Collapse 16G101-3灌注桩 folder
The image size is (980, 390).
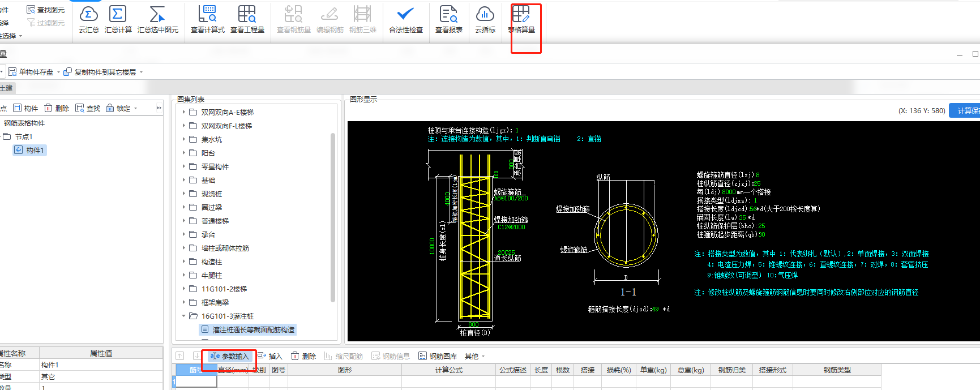tap(183, 316)
